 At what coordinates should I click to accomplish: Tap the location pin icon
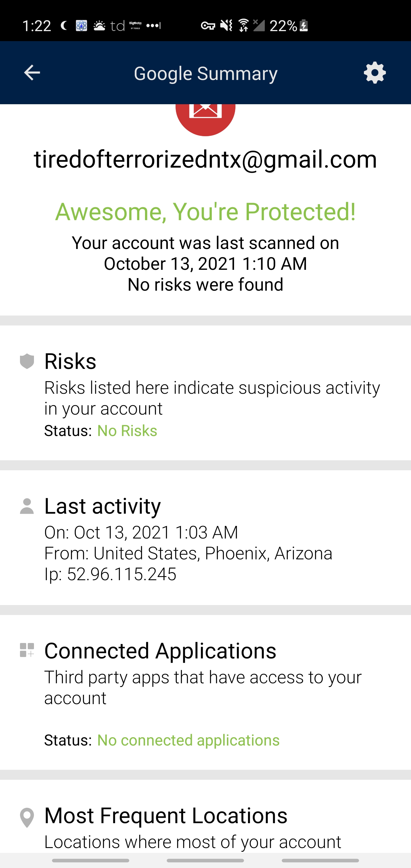(x=27, y=817)
